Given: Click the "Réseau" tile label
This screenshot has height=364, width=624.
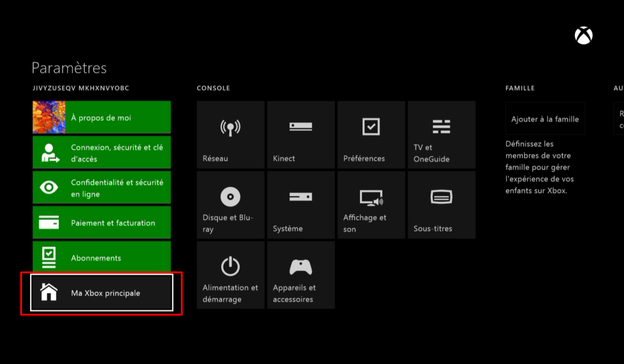Looking at the screenshot, I should coord(215,158).
